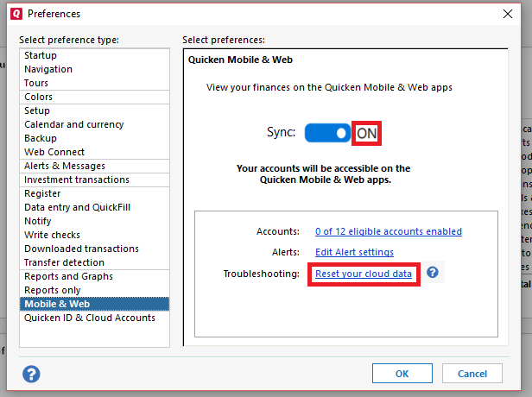Select Quicken ID & Cloud Accounts
The image size is (532, 397).
94,318
